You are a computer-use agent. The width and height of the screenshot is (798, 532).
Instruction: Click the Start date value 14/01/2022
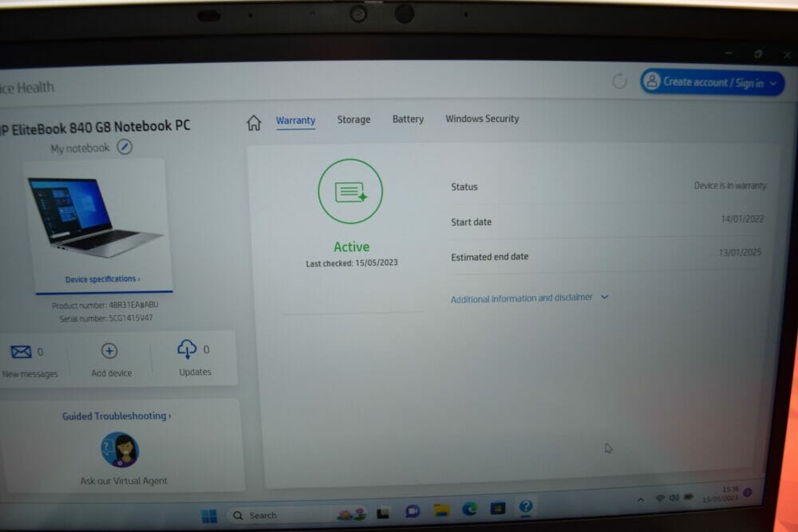tap(742, 219)
